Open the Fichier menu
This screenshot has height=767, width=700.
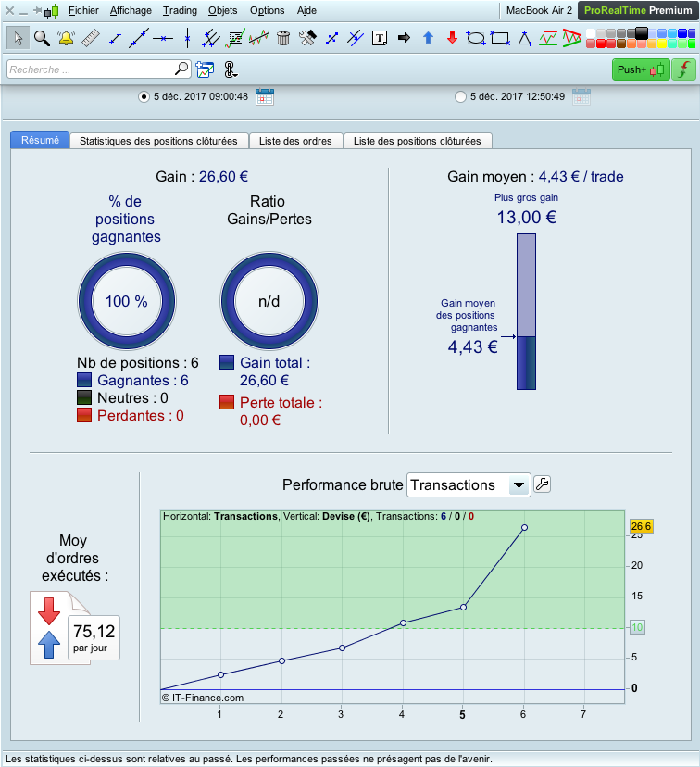coord(83,10)
